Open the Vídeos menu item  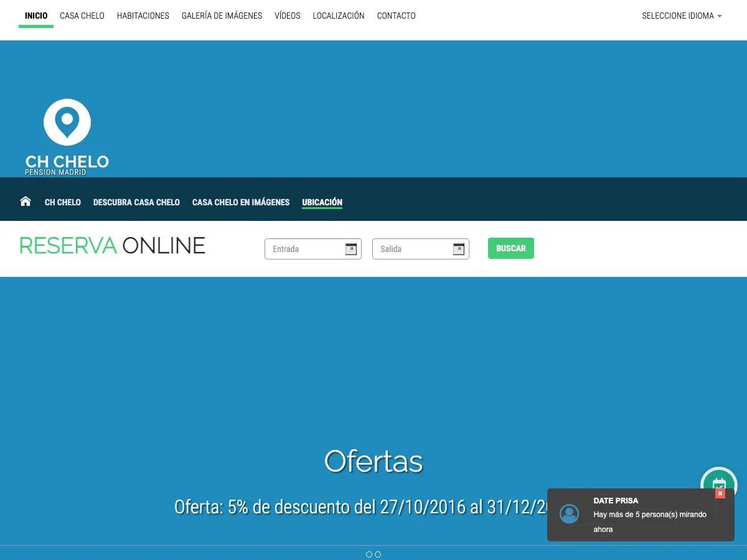tap(288, 16)
